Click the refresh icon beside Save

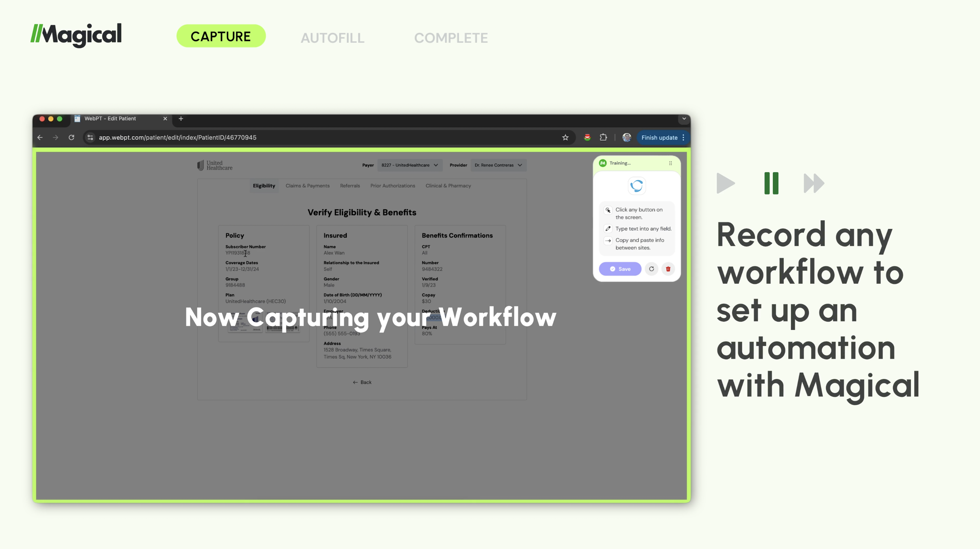point(651,269)
